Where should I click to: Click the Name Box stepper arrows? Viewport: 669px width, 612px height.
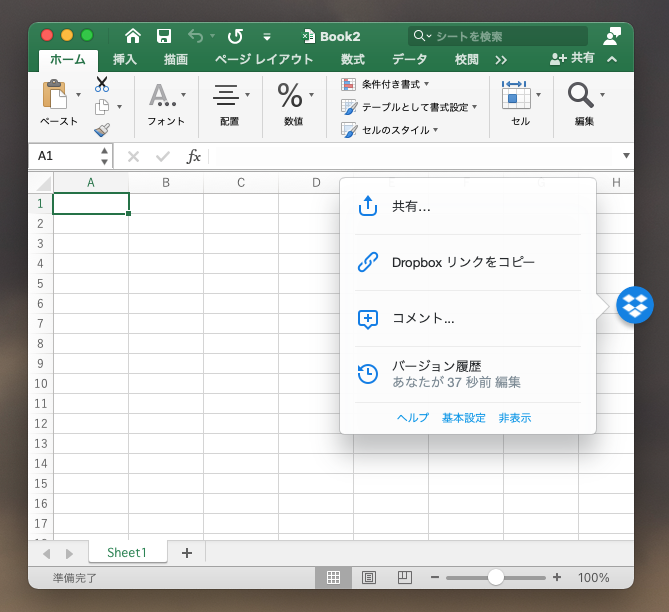click(105, 156)
